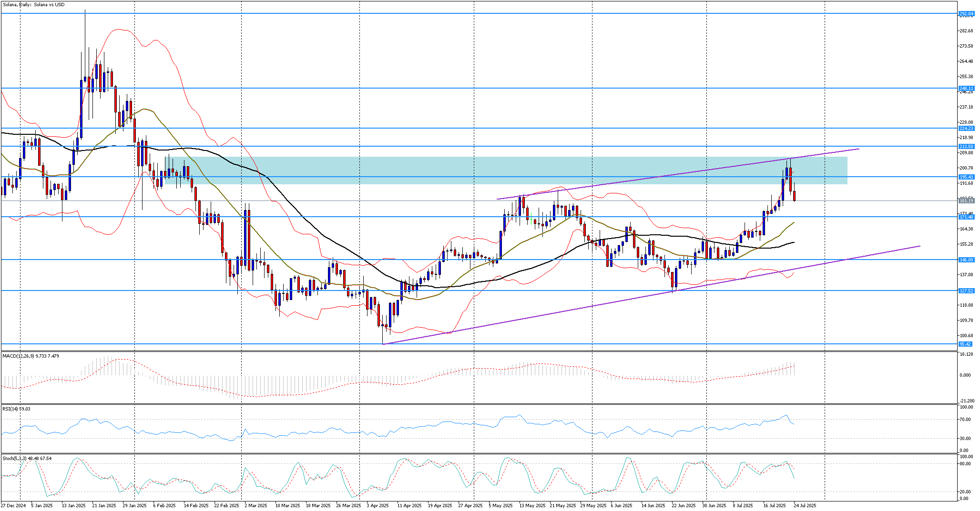Click the 27 Dec 2024 date label

(13, 505)
